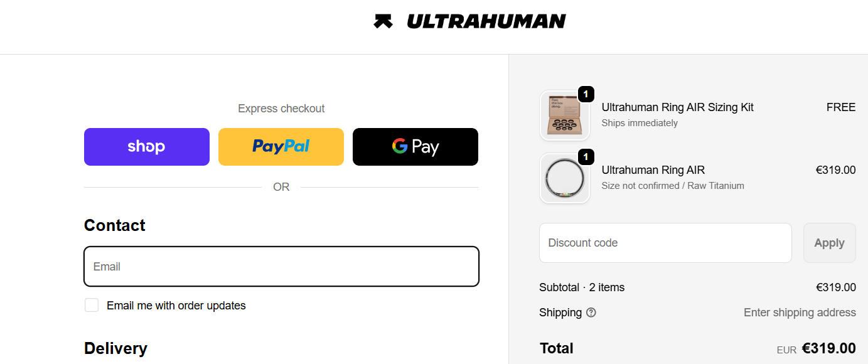Choose Google Pay checkout
Screen dimensions: 868x364
[415, 146]
